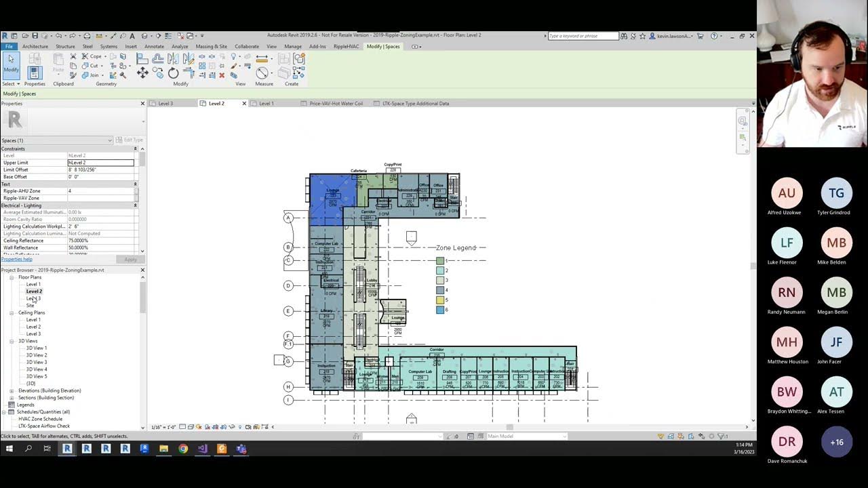868x488 pixels.
Task: Click the Offset tool in Modify panel
Action: tap(158, 58)
